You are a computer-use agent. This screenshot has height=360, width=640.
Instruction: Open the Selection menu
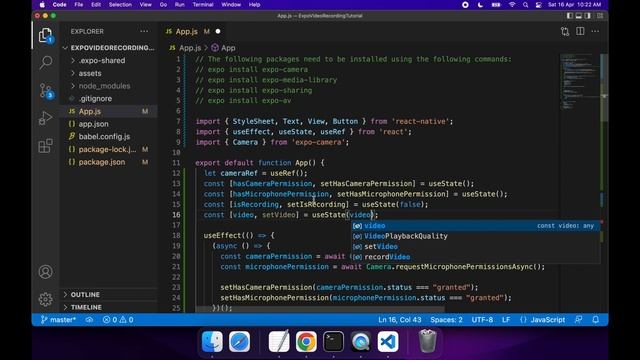[120, 4]
